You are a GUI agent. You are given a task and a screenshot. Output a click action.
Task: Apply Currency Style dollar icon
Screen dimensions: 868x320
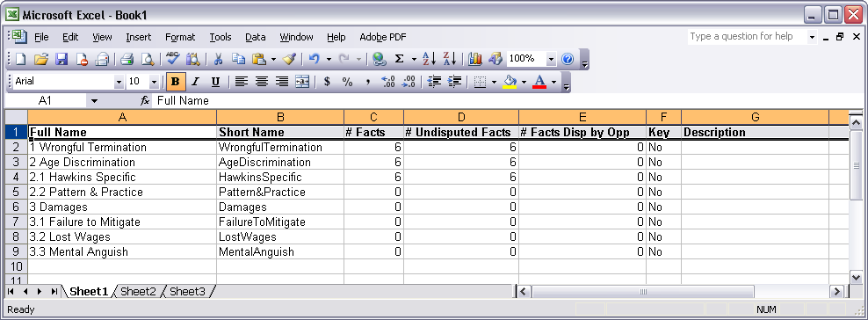click(x=327, y=82)
